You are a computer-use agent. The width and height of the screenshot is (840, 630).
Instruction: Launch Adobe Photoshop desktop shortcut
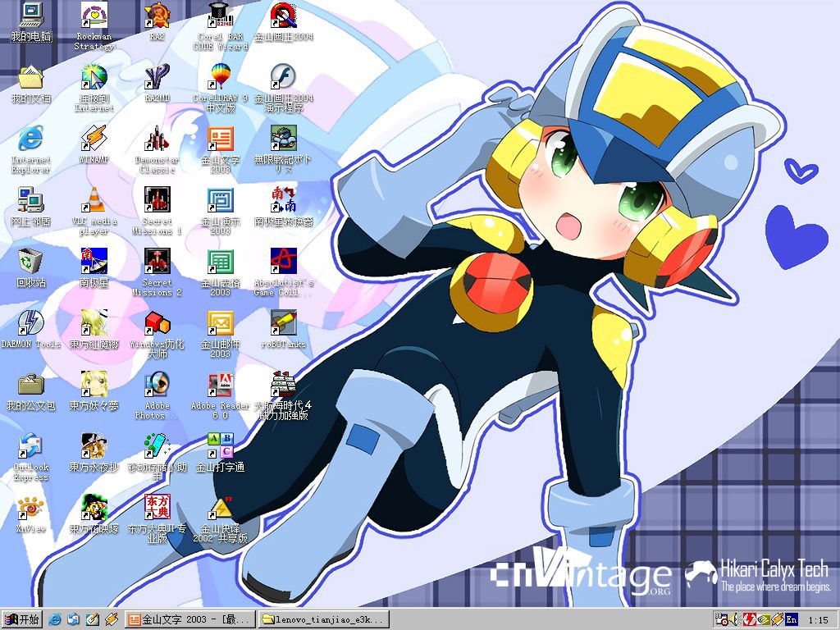click(157, 396)
